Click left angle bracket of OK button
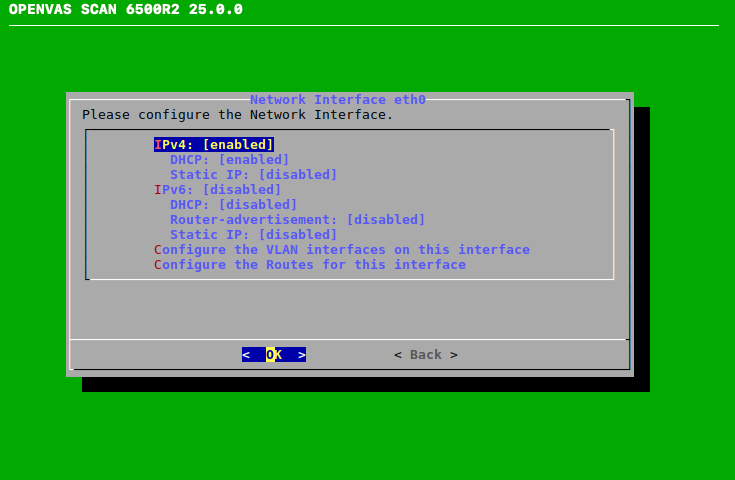Screen dimensions: 735x480 click(x=246, y=355)
